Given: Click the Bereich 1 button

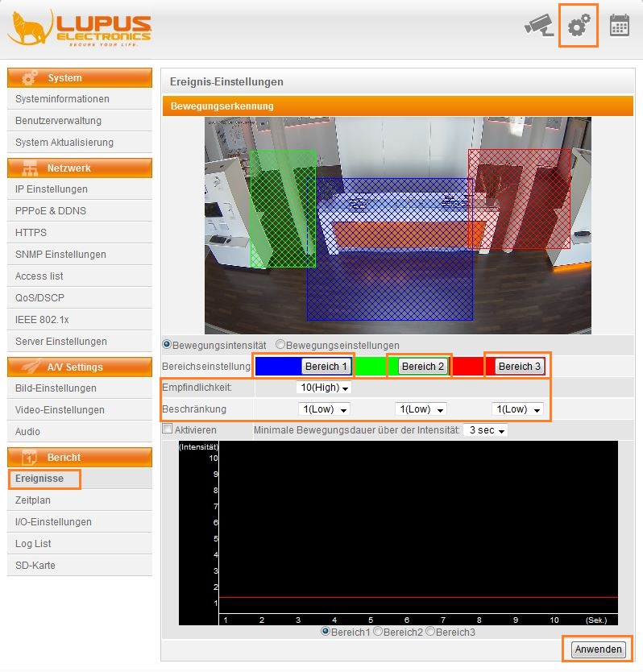Looking at the screenshot, I should coord(326,367).
